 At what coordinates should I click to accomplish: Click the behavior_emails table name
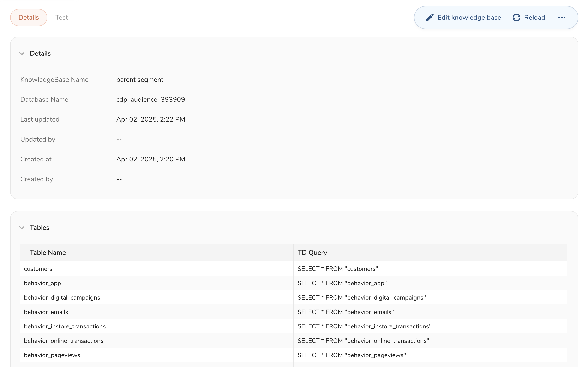pos(46,312)
